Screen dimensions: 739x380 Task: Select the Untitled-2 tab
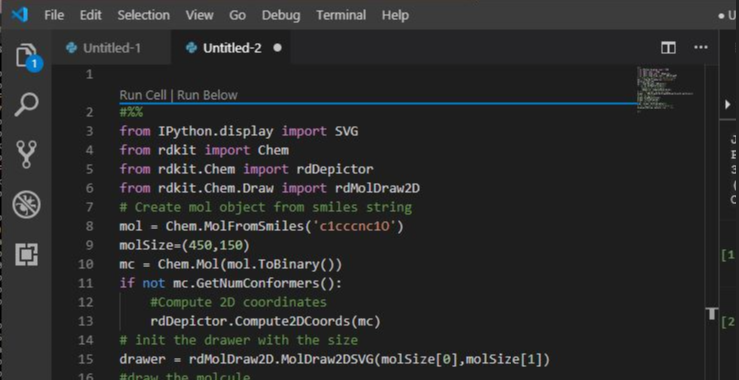click(x=231, y=48)
